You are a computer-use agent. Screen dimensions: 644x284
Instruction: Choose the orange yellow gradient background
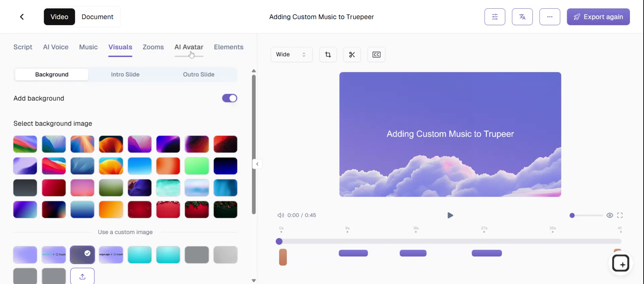pyautogui.click(x=111, y=209)
